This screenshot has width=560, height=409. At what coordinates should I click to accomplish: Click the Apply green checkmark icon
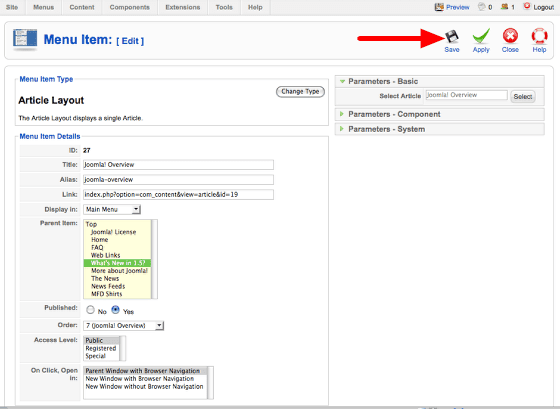pos(481,36)
